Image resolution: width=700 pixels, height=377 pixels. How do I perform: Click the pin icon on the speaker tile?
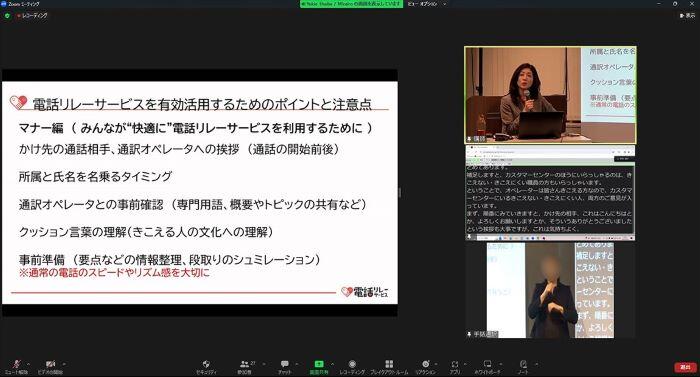(x=469, y=139)
